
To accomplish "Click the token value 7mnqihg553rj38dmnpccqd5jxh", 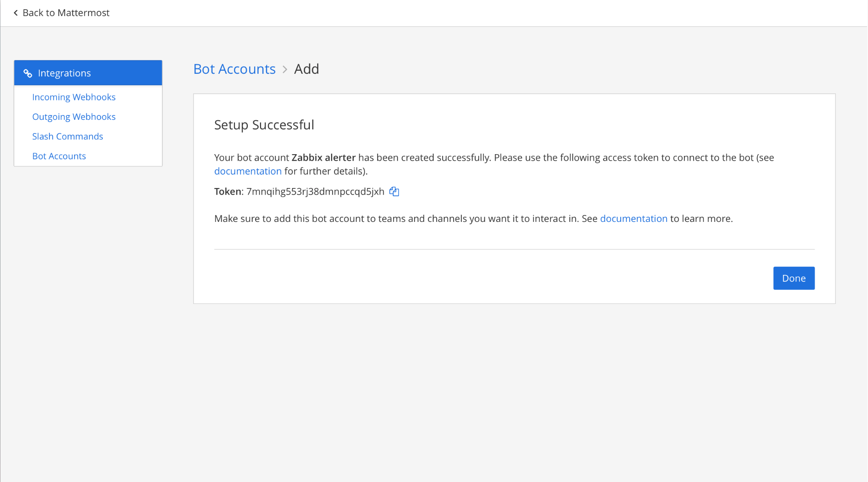I will pos(316,191).
